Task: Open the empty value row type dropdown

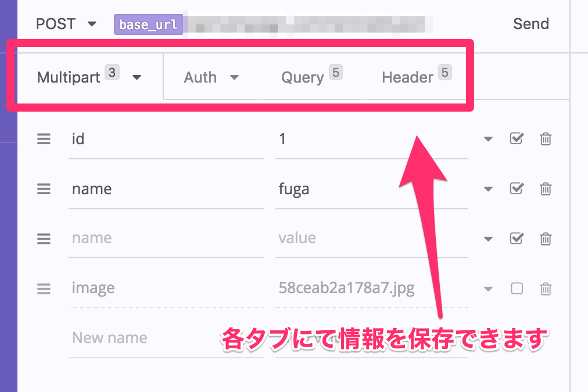Action: point(488,239)
